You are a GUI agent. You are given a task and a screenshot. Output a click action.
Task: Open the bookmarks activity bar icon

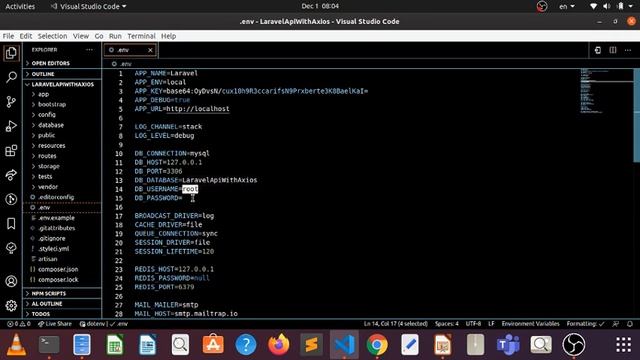click(11, 224)
